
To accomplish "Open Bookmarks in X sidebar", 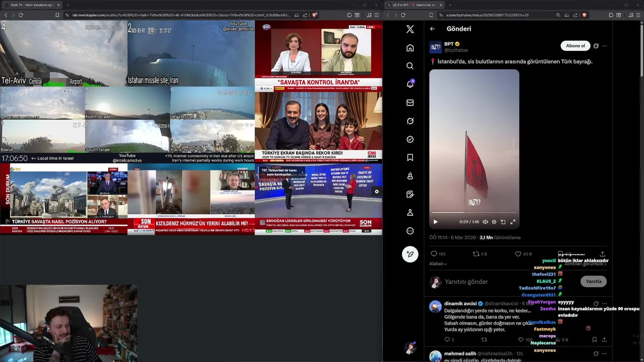I will click(x=410, y=157).
